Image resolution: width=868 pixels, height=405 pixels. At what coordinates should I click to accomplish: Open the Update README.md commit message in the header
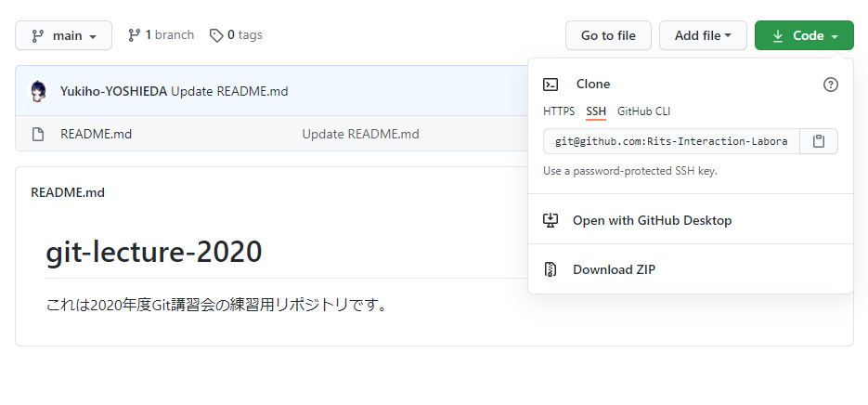(x=229, y=91)
